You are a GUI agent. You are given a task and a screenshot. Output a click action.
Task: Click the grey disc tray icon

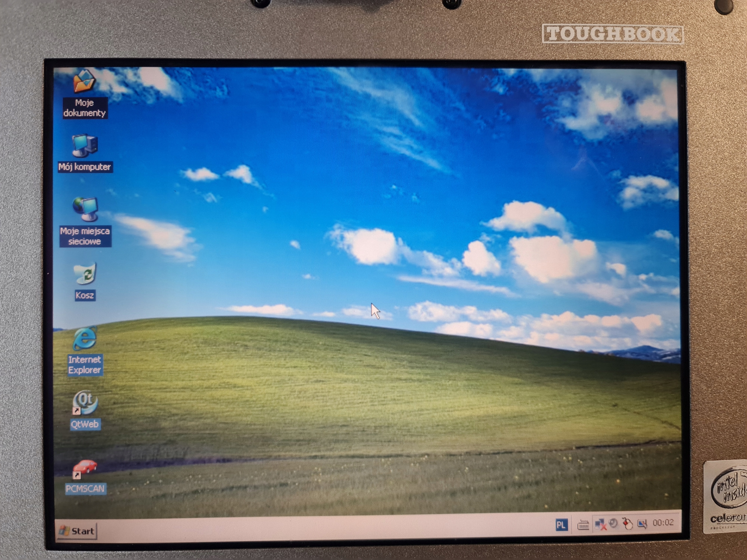point(614,523)
